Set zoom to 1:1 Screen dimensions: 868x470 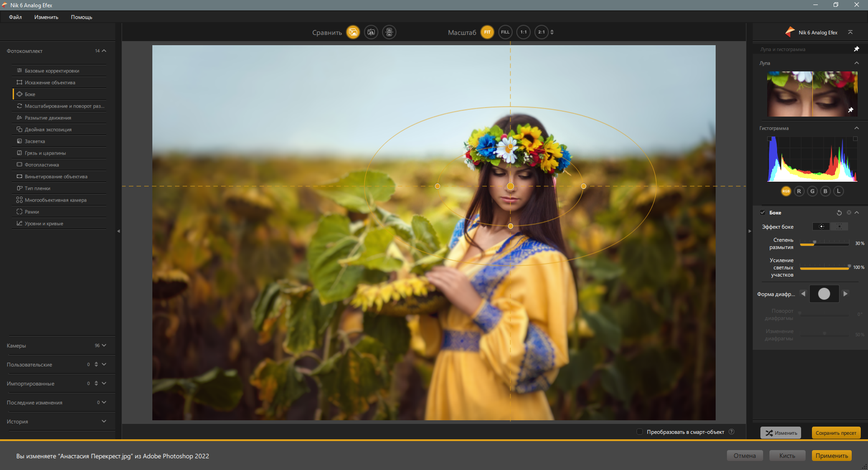(524, 32)
